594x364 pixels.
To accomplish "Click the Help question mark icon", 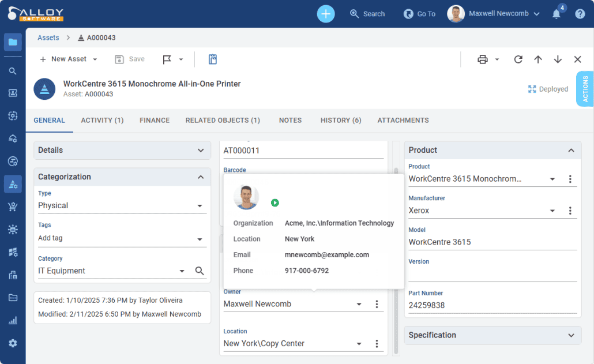I will (580, 13).
